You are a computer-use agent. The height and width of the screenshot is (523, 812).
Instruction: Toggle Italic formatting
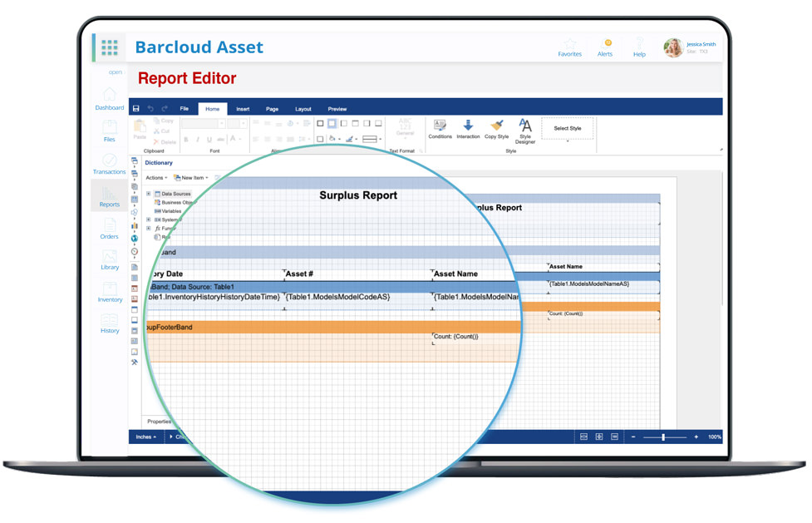(x=197, y=140)
